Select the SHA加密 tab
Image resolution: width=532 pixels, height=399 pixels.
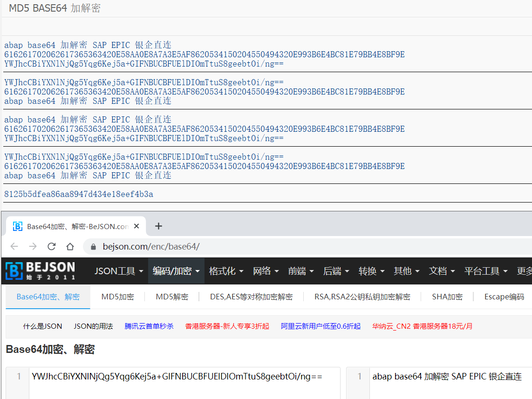point(447,296)
